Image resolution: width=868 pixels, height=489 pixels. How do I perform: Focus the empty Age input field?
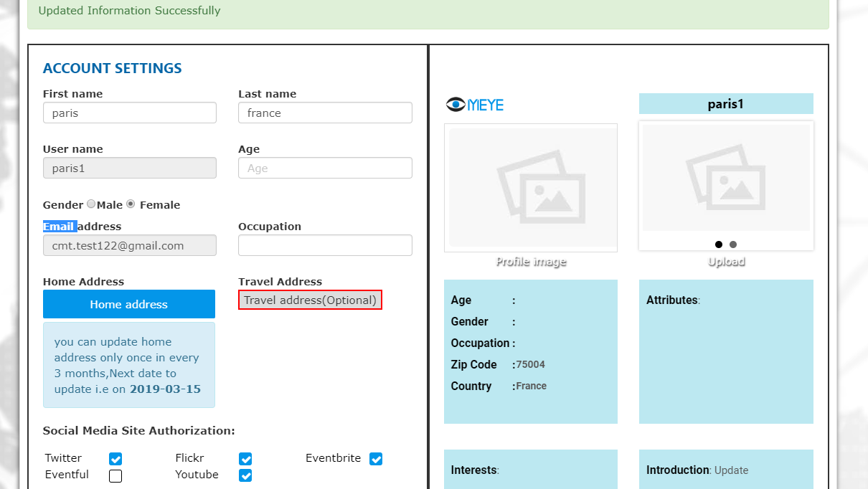[x=325, y=168]
